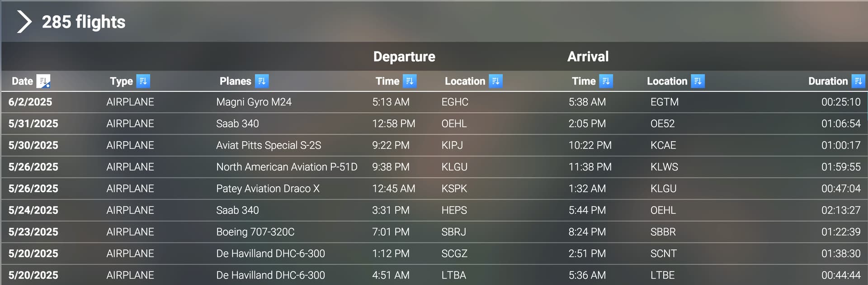The image size is (868, 285).
Task: Collapse the 285 flights chevron
Action: tap(24, 22)
